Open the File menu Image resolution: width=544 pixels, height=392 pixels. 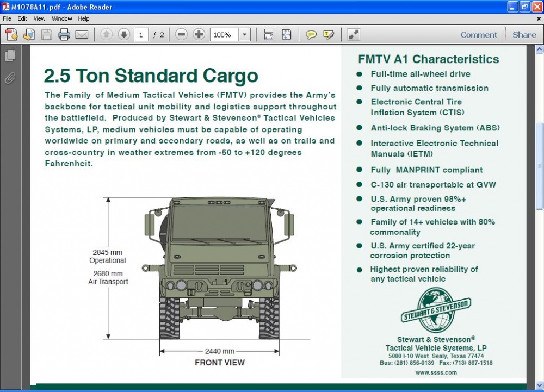pyautogui.click(x=7, y=18)
